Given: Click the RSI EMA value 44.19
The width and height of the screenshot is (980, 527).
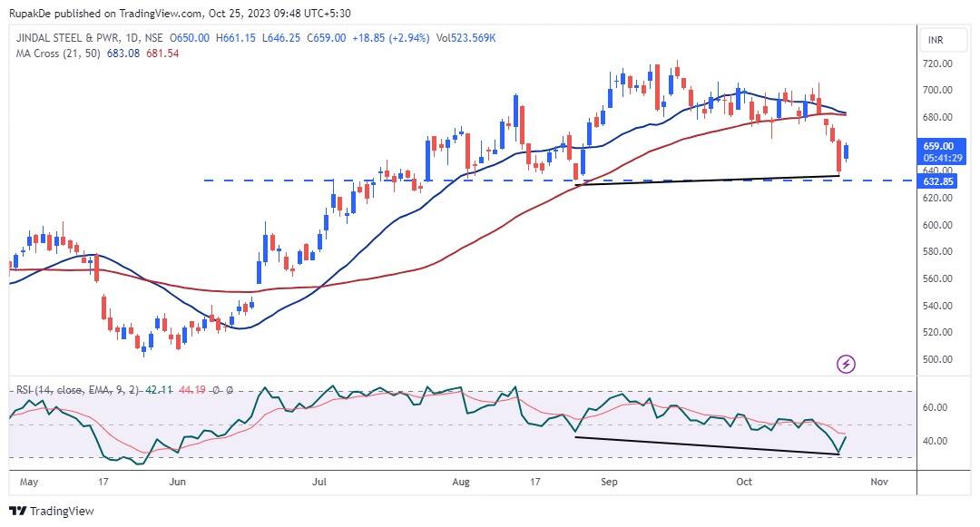Looking at the screenshot, I should (x=191, y=390).
